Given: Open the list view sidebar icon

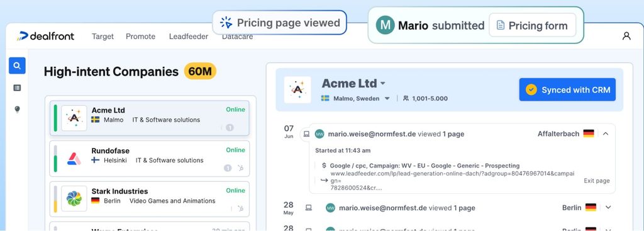Looking at the screenshot, I should click(x=17, y=87).
